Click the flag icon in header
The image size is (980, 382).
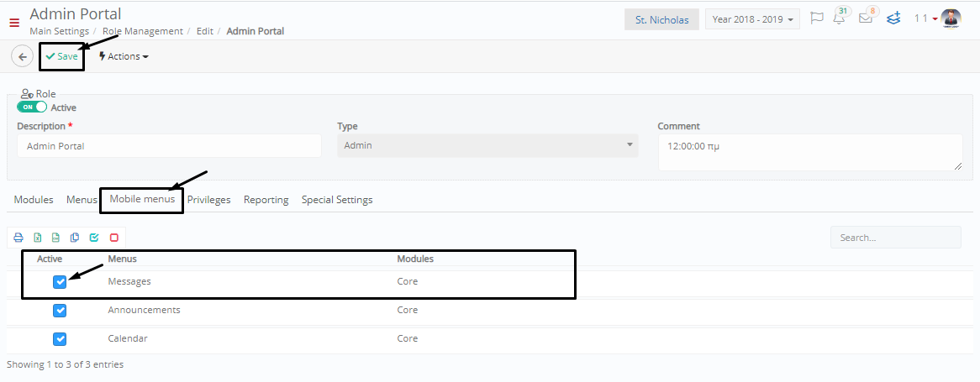tap(816, 18)
